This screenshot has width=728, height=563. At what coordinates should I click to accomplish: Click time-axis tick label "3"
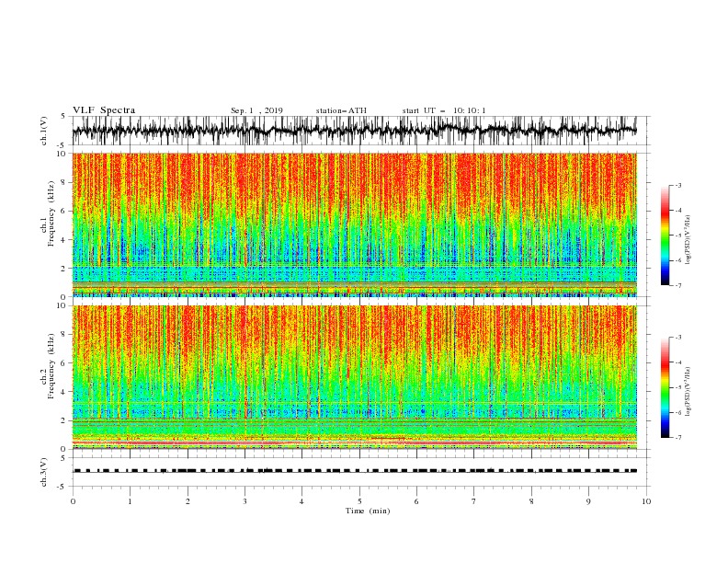245,501
